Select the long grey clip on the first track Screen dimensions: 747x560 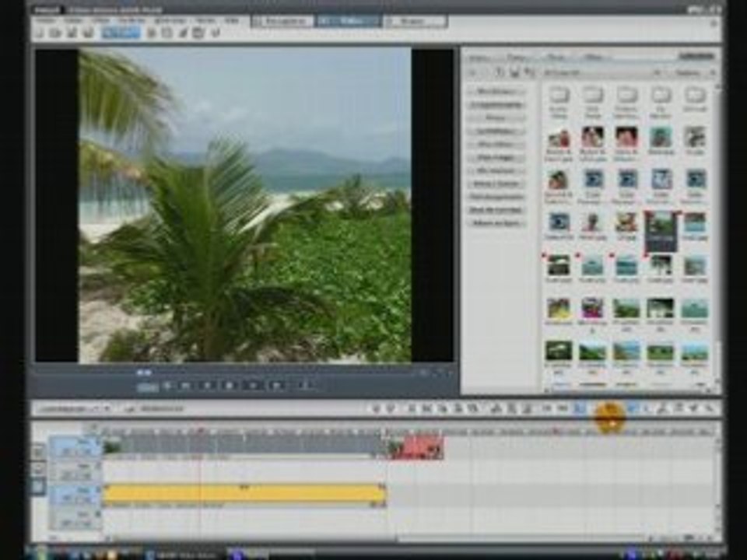(x=244, y=448)
